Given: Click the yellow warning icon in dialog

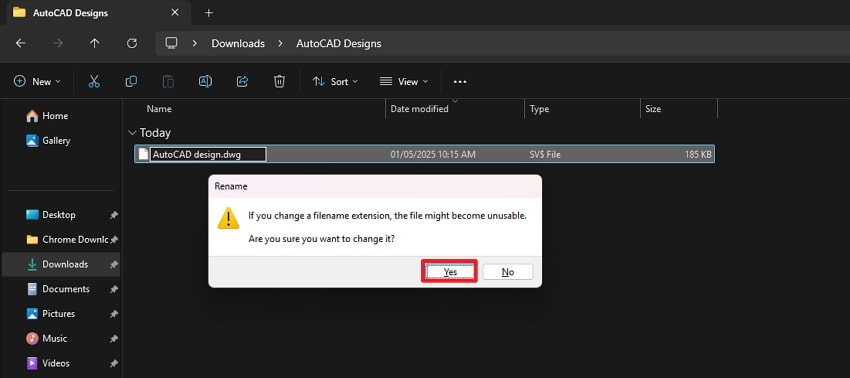Looking at the screenshot, I should click(x=229, y=218).
